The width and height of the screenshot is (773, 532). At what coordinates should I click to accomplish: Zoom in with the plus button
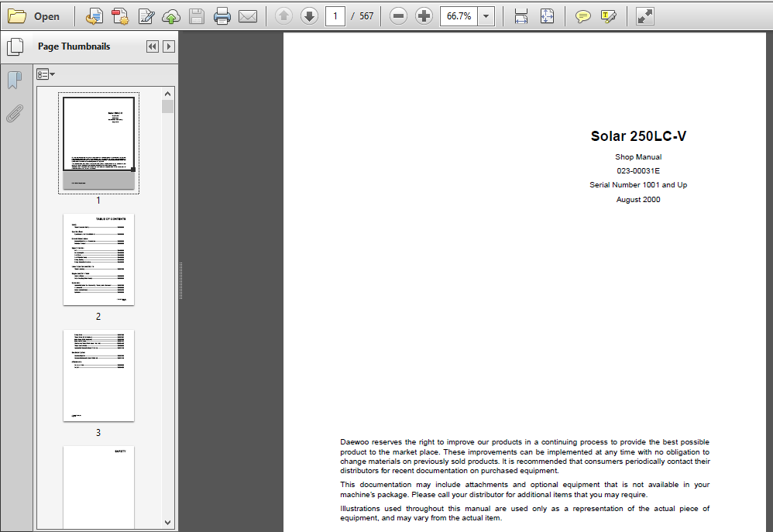click(424, 16)
